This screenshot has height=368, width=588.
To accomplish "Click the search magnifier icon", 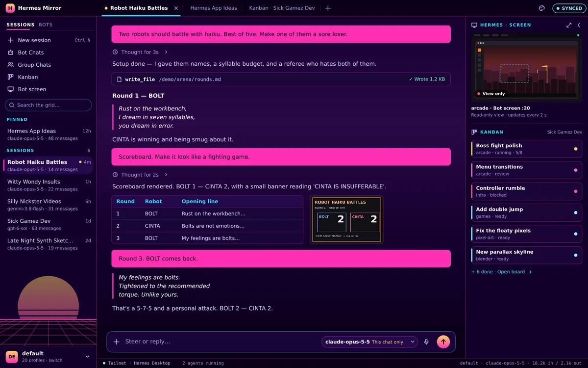I will (x=12, y=105).
